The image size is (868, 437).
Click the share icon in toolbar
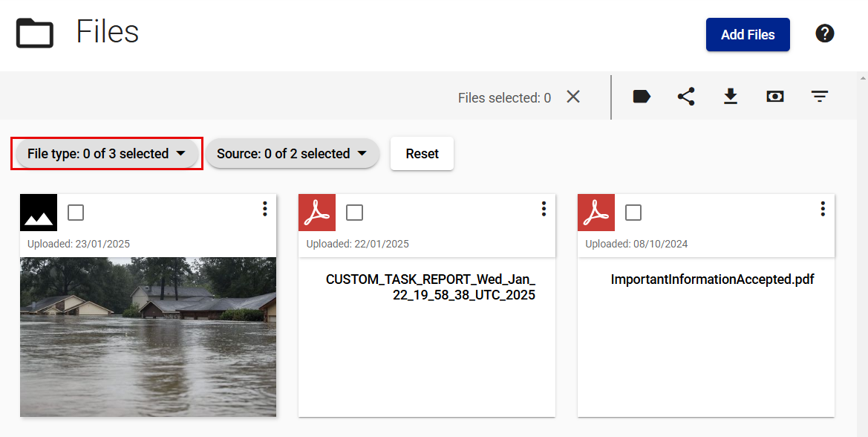(686, 97)
